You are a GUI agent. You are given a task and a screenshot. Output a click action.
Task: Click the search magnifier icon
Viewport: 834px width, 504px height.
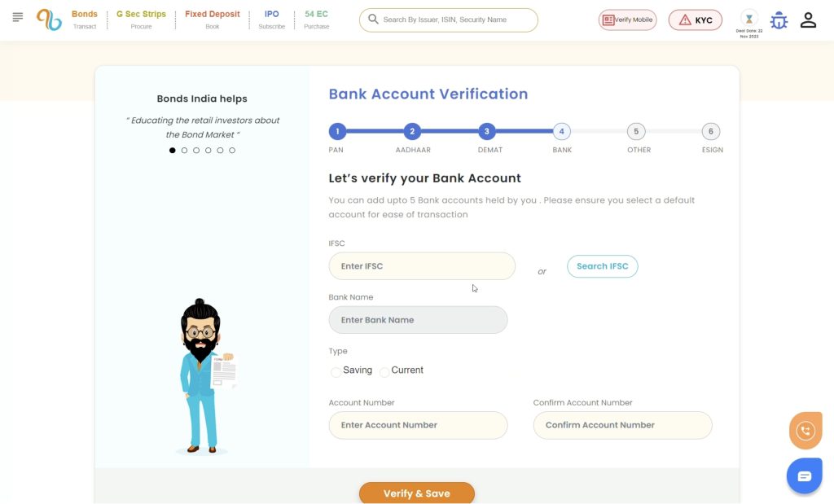point(373,20)
